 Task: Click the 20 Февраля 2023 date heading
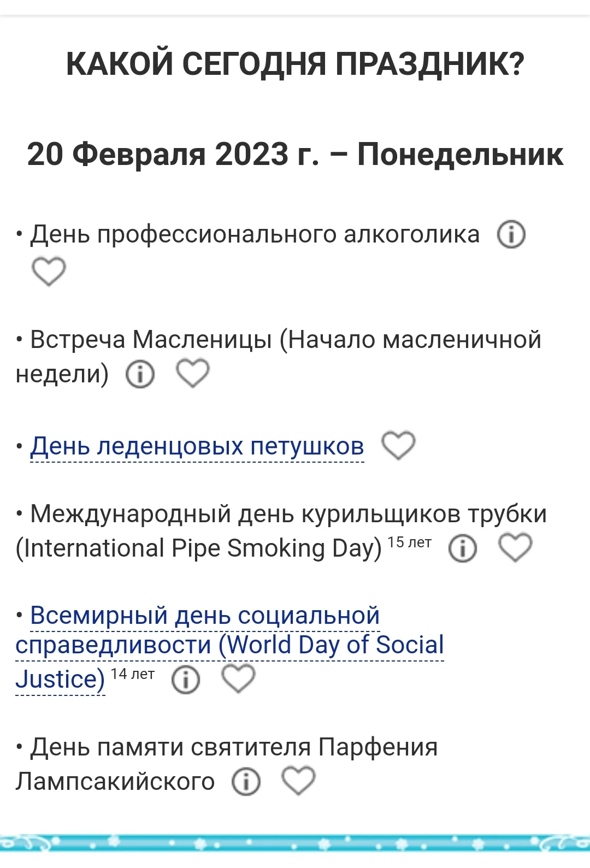click(x=295, y=154)
